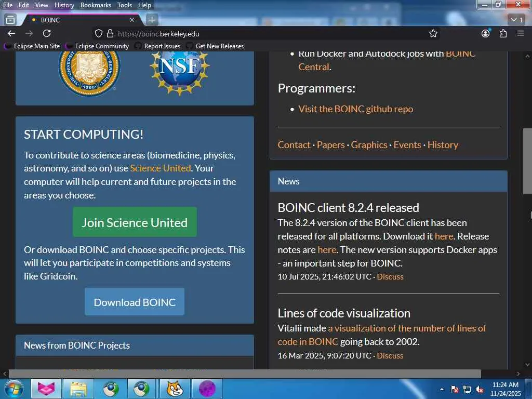Open the Edit menu

(24, 5)
